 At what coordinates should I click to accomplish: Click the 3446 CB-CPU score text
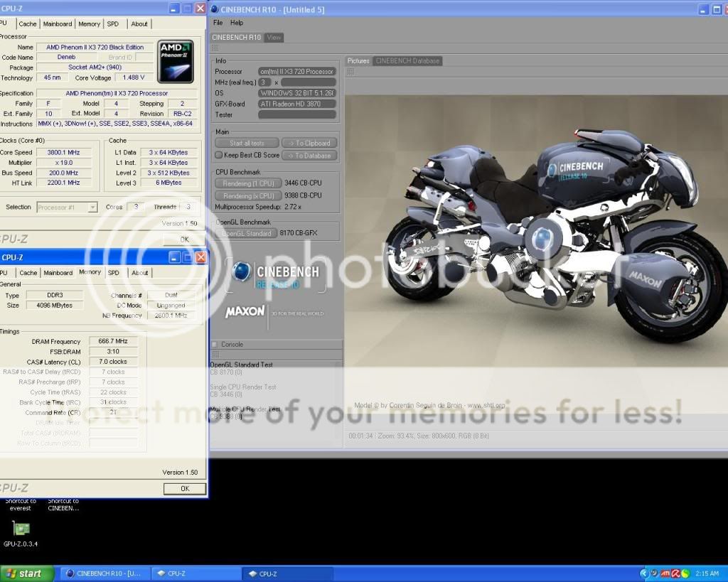click(x=303, y=183)
